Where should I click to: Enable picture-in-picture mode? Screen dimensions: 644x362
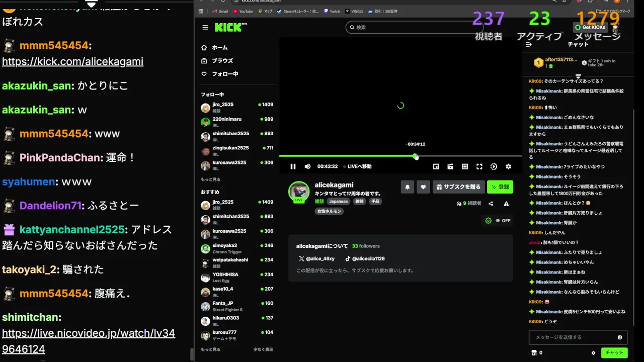pos(436,166)
